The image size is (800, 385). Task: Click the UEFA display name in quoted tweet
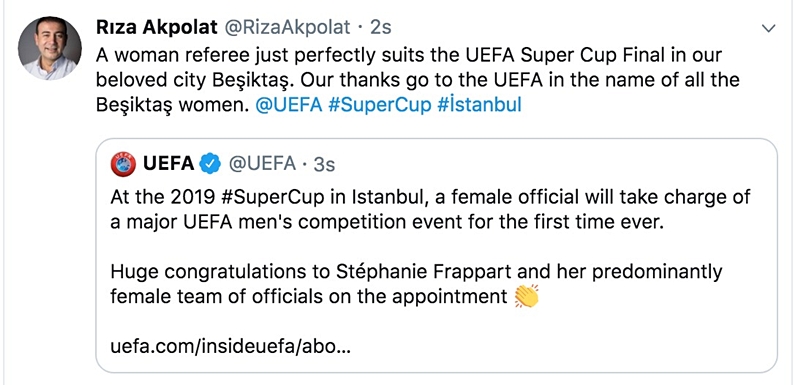[x=168, y=164]
